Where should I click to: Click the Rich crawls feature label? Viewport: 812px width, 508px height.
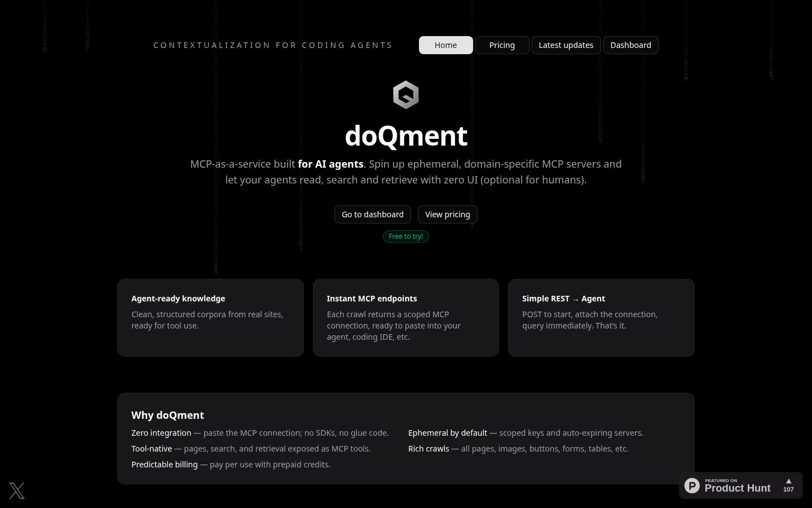click(x=429, y=449)
